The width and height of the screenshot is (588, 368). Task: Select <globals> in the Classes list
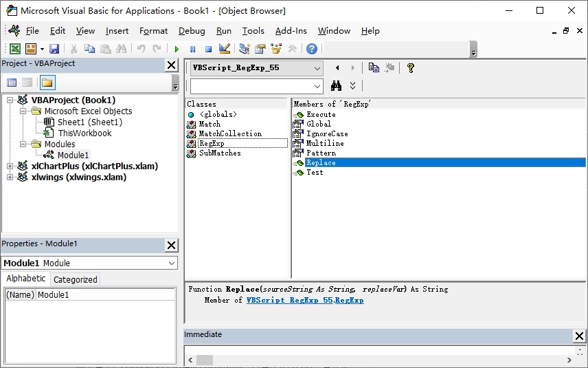(218, 115)
